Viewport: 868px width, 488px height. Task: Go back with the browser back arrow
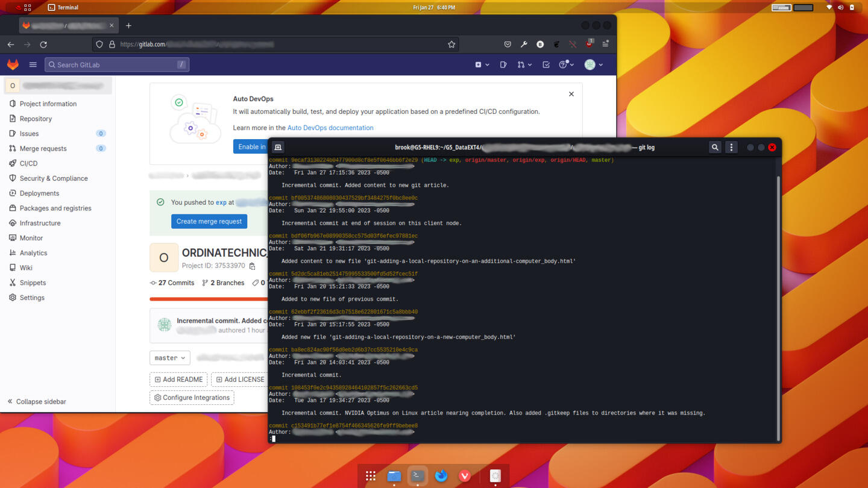(x=11, y=45)
